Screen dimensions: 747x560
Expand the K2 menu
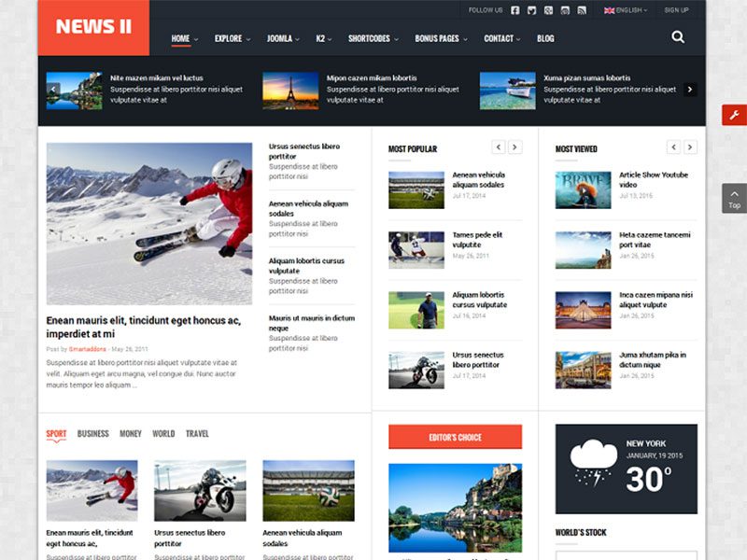coord(323,38)
